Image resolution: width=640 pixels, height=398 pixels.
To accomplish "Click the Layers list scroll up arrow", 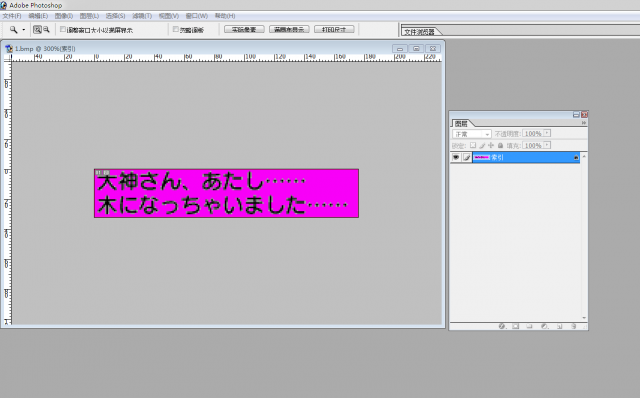I will pos(584,156).
